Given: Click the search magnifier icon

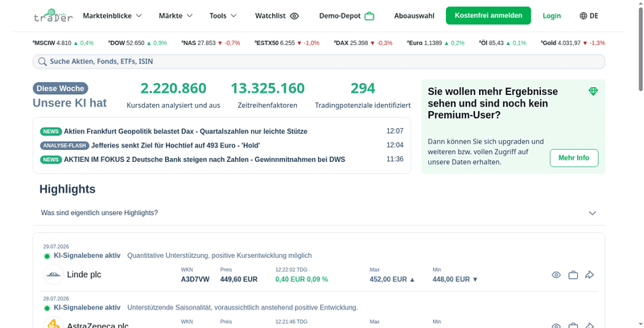Looking at the screenshot, I should (x=42, y=61).
